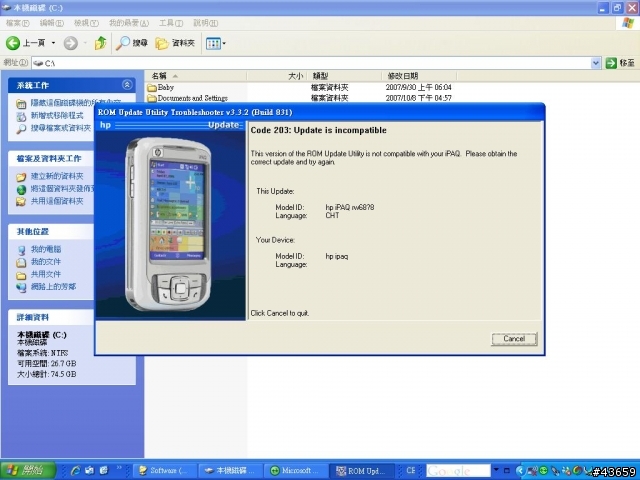The width and height of the screenshot is (640, 480).
Task: Click the Windows flag logo in Explorer
Action: point(628,23)
